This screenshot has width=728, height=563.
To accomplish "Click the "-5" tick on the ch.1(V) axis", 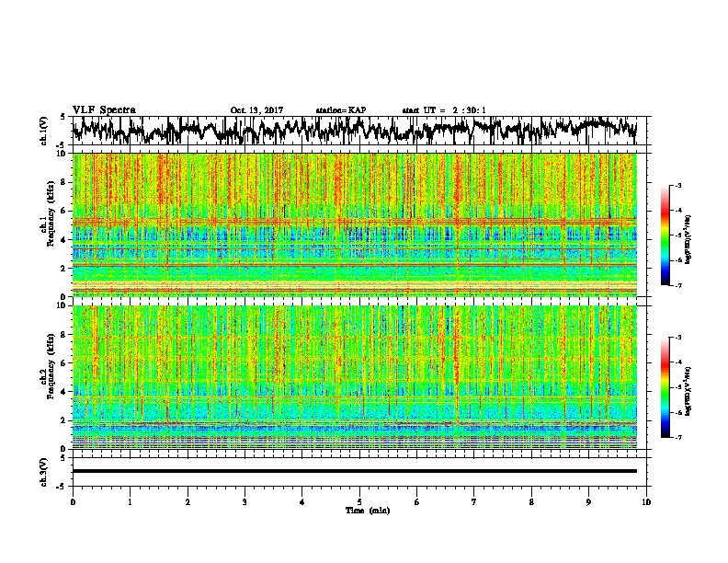I will pos(62,146).
